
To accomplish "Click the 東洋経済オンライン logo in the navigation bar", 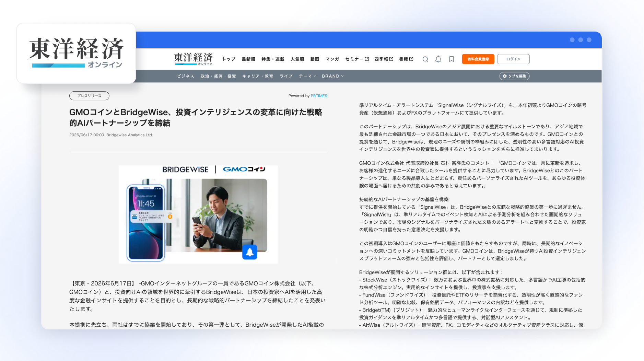I will 193,59.
